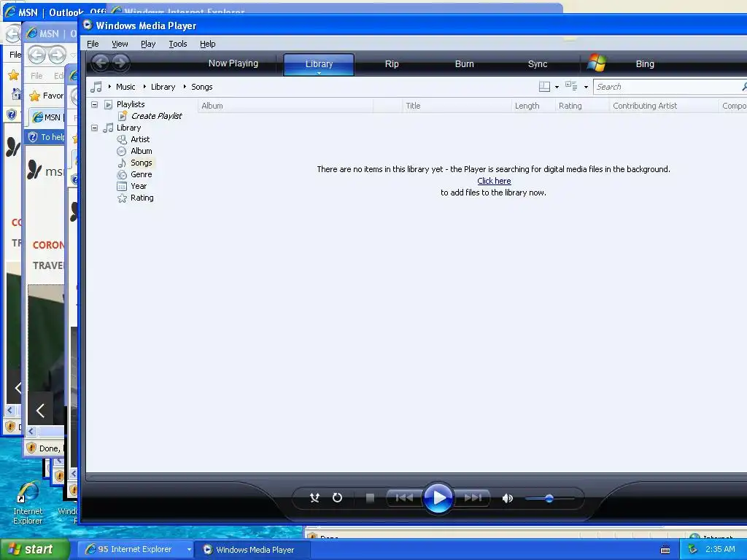Switch to the Now Playing tab

click(x=233, y=63)
